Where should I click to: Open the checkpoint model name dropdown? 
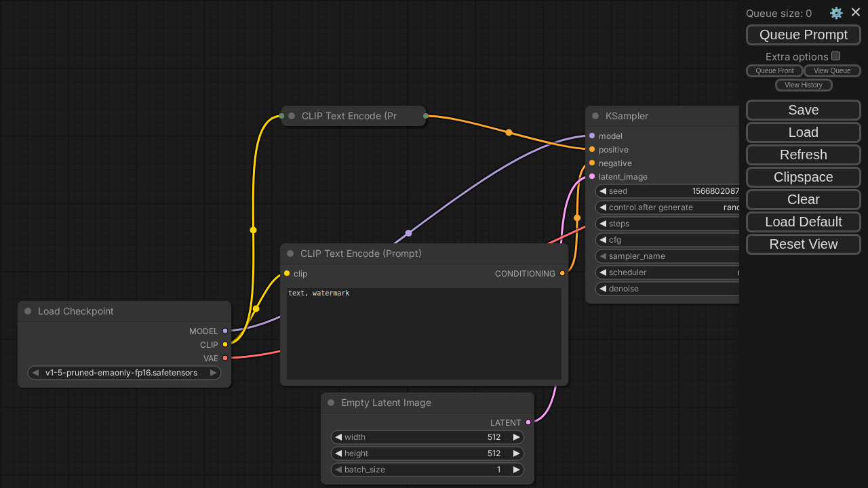pos(124,373)
